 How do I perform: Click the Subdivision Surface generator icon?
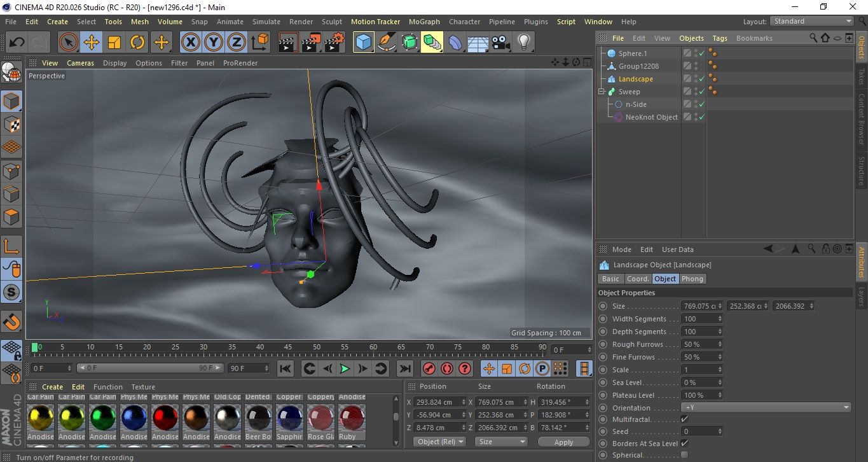tap(410, 43)
